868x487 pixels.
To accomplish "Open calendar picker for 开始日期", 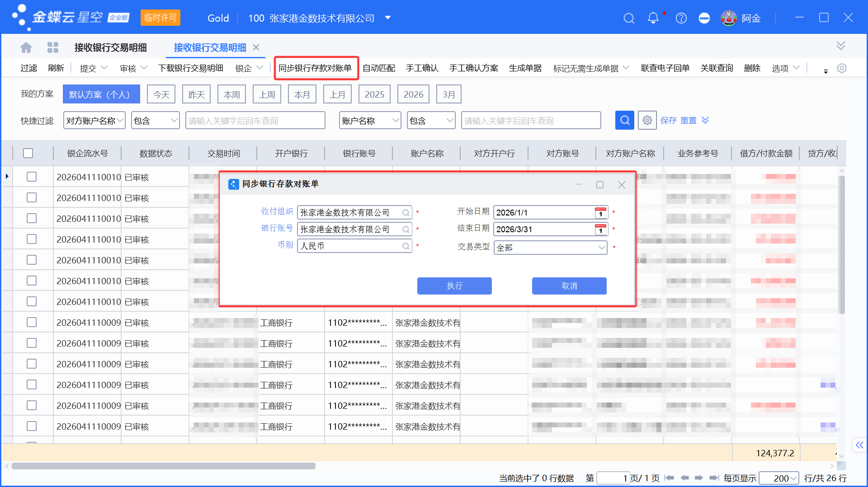I will pos(600,213).
